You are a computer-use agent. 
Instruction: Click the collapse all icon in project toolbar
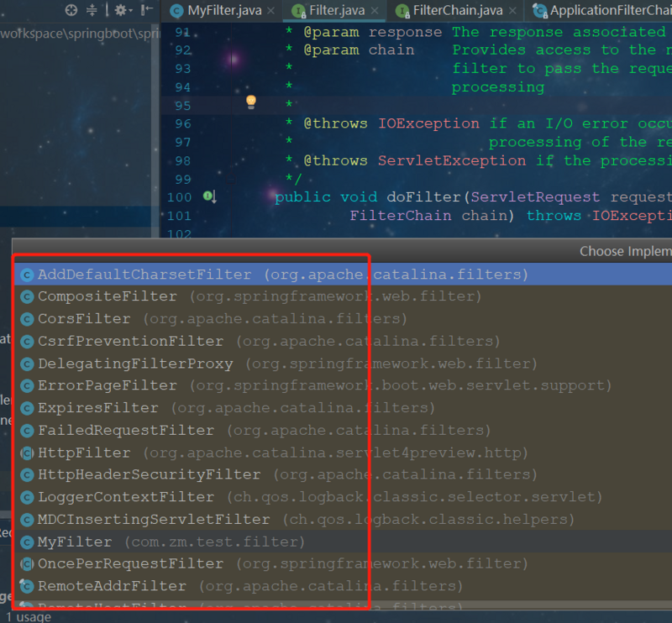(92, 10)
